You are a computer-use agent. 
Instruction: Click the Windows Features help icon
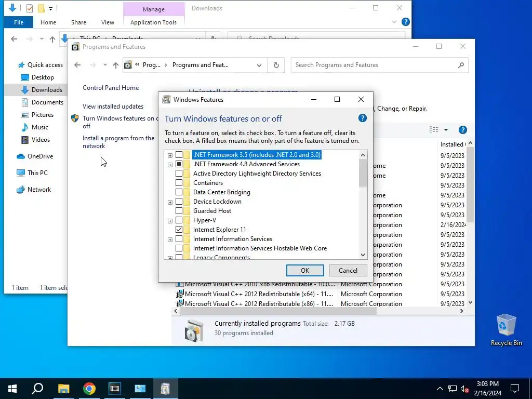(x=362, y=118)
